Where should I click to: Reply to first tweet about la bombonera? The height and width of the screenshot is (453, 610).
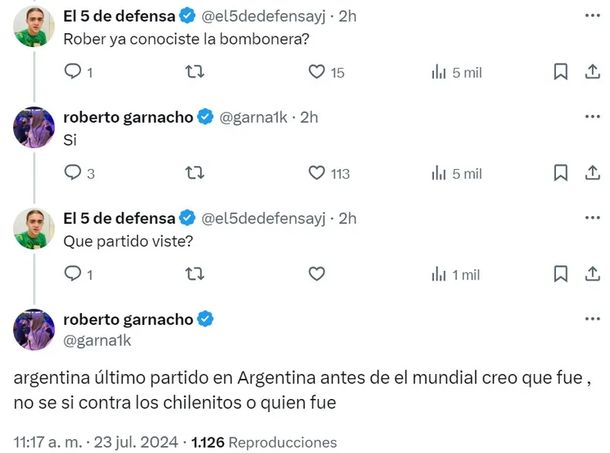pos(72,72)
